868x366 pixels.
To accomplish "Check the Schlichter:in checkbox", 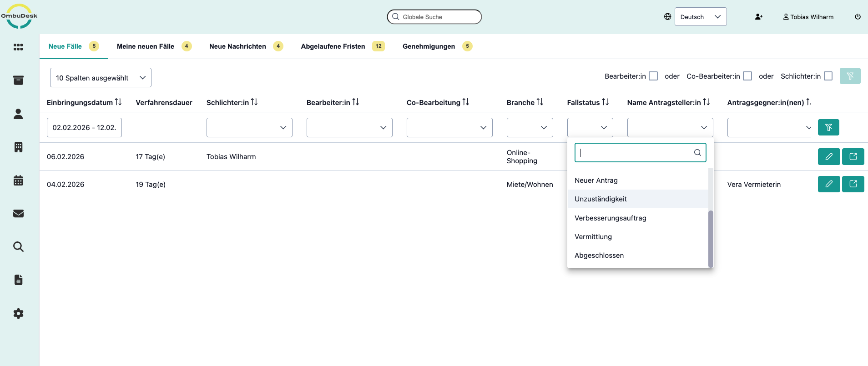I will pyautogui.click(x=828, y=76).
